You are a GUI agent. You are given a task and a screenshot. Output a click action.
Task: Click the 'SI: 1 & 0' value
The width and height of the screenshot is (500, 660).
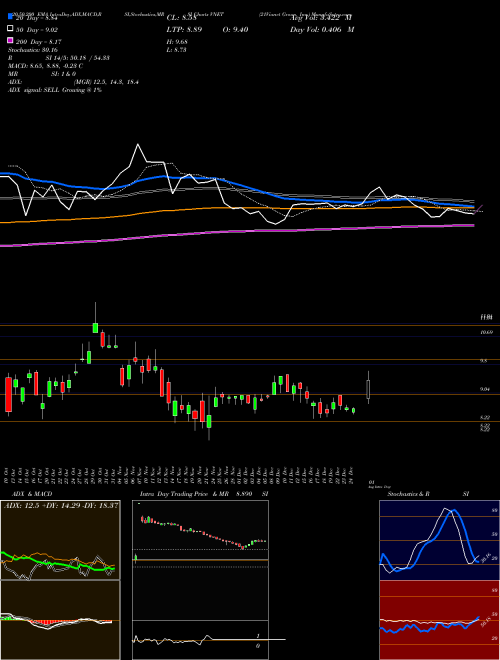63,74
